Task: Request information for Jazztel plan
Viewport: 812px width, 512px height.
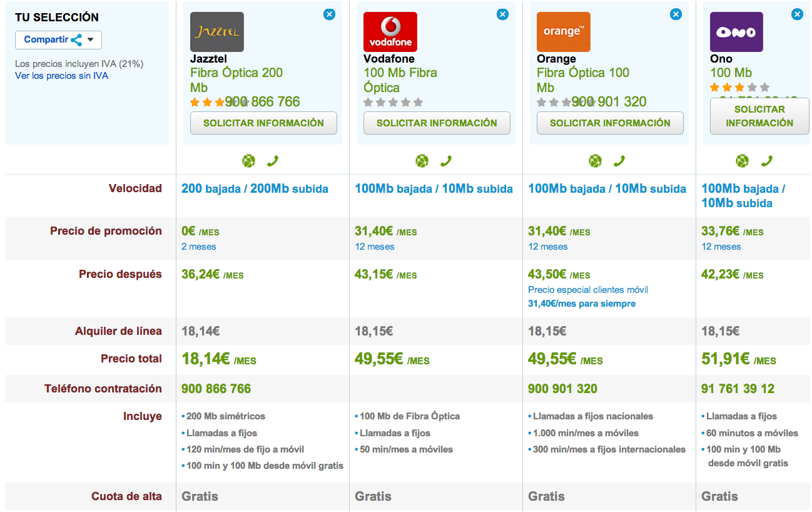Action: point(263,123)
